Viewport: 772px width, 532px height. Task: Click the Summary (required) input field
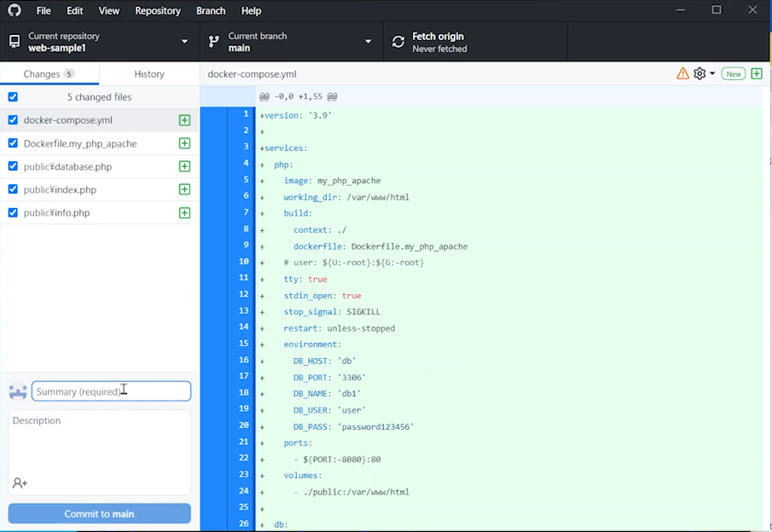(x=111, y=391)
